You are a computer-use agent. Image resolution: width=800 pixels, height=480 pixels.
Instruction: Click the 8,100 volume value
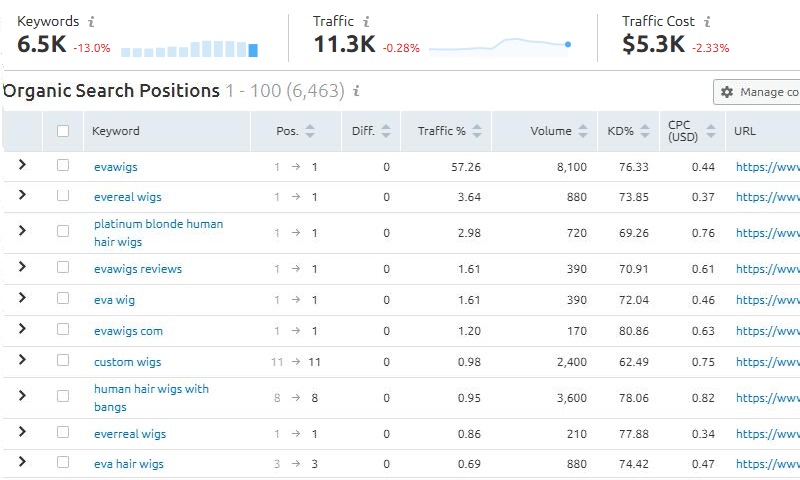572,167
